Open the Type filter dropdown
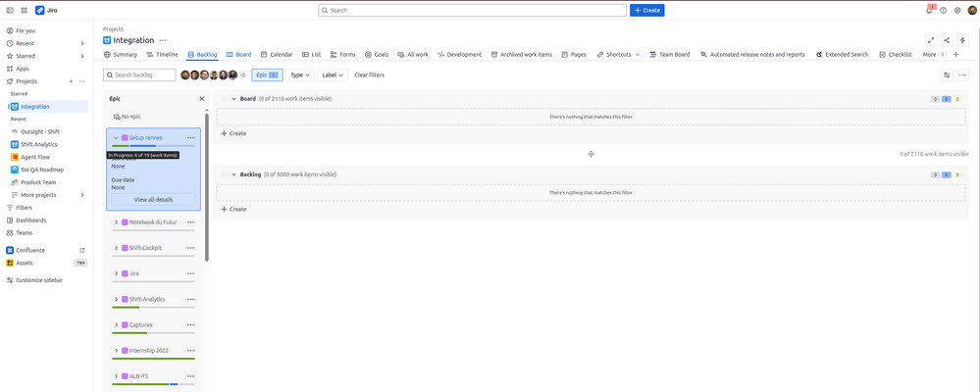Screen dimensions: 980x392 [x=300, y=74]
